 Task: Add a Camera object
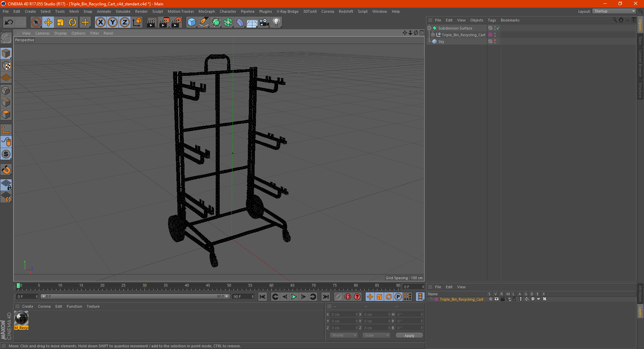[x=264, y=22]
